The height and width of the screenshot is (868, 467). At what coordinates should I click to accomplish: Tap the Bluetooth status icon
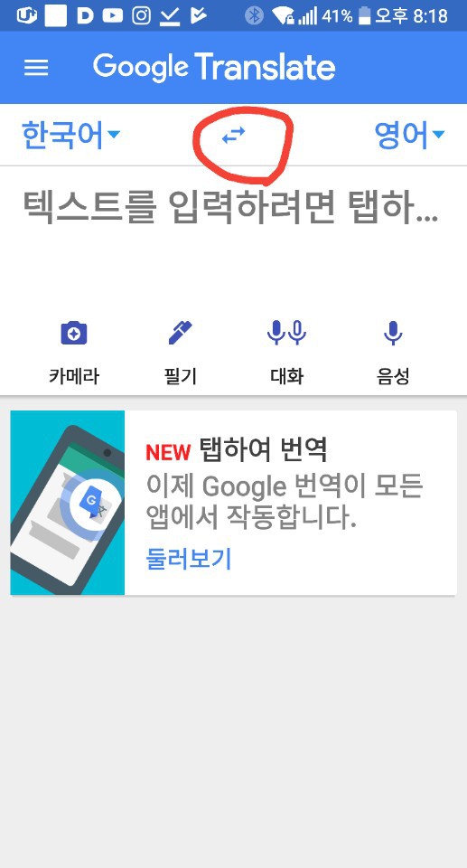click(x=254, y=15)
